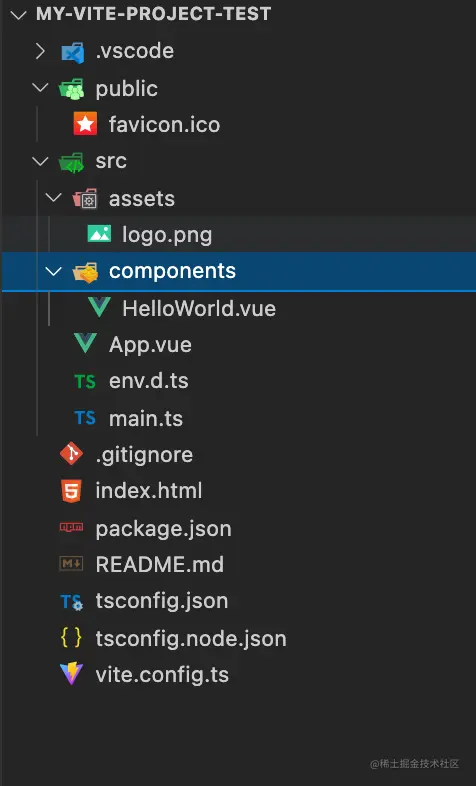Click the Vue icon next to HelloWorld.vue
The height and width of the screenshot is (786, 476).
click(x=99, y=307)
